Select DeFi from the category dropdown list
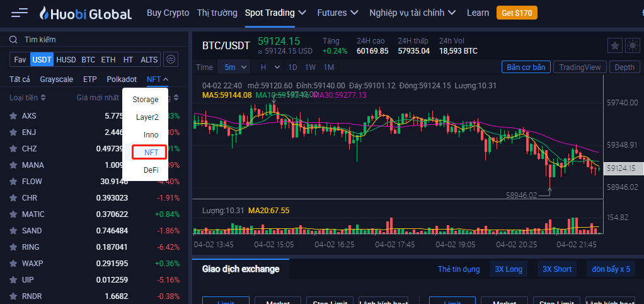644x304 pixels. 151,170
